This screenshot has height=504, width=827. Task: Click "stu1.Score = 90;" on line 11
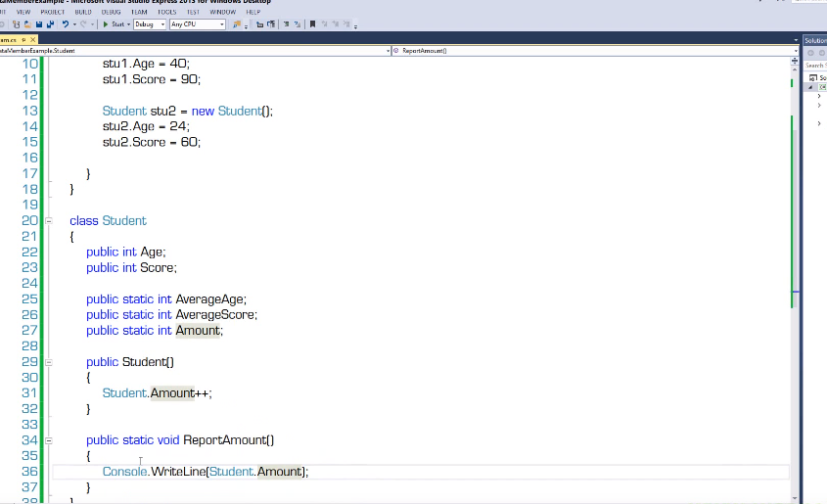(x=152, y=79)
